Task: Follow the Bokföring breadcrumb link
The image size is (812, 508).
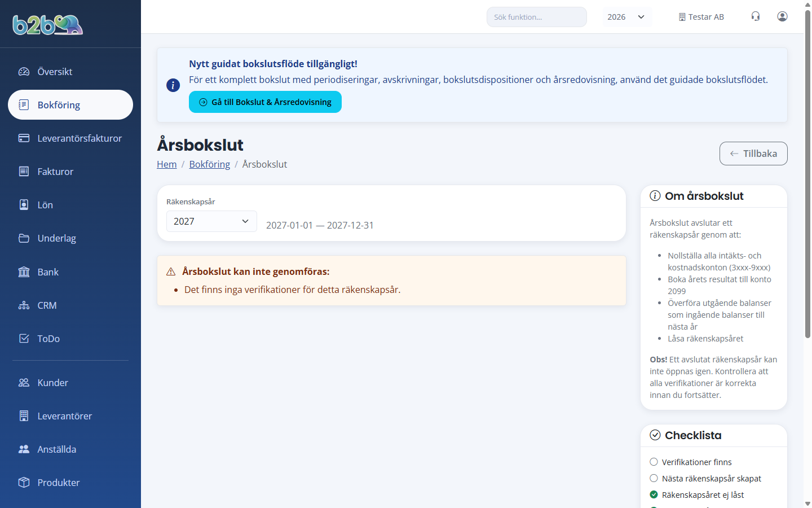Action: 210,164
